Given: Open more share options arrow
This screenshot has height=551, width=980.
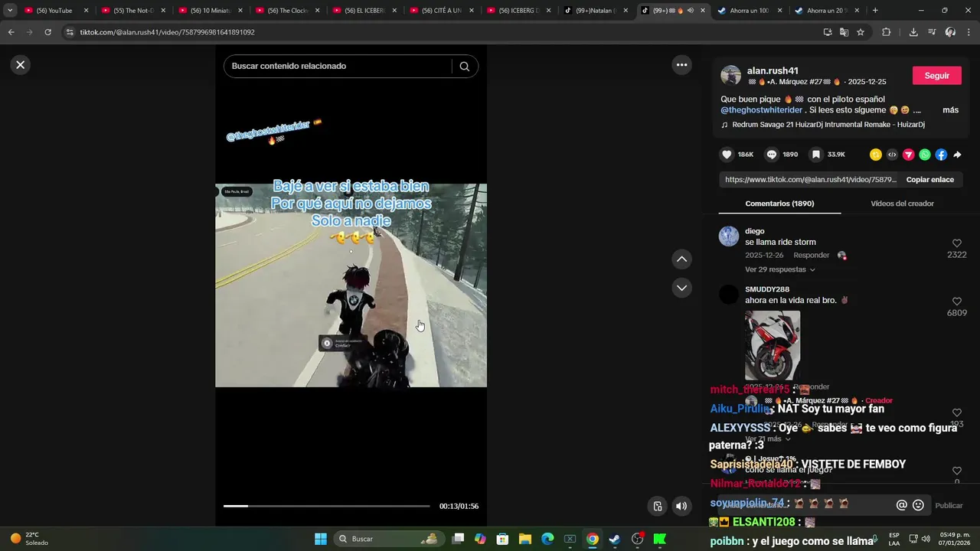Looking at the screenshot, I should tap(957, 155).
